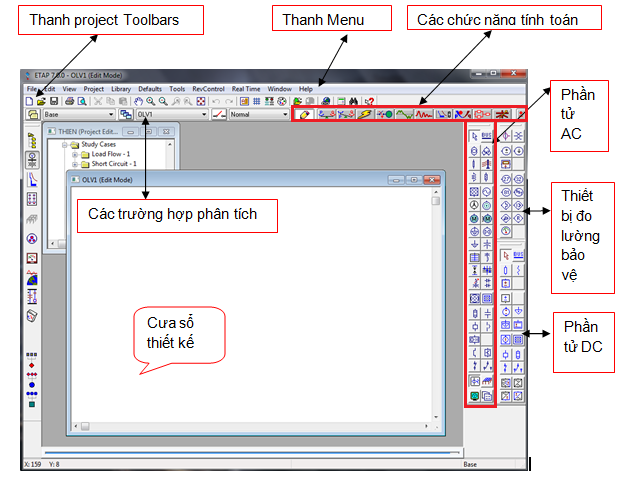Open the network systems project toolbar icon
This screenshot has width=619, height=477.
pos(32,160)
